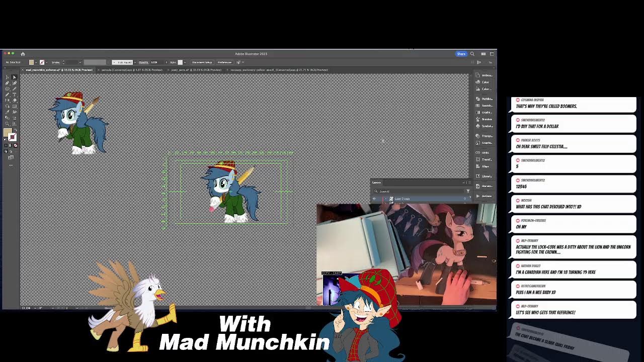Click the Preferences button
This screenshot has width=644, height=362.
[224, 62]
